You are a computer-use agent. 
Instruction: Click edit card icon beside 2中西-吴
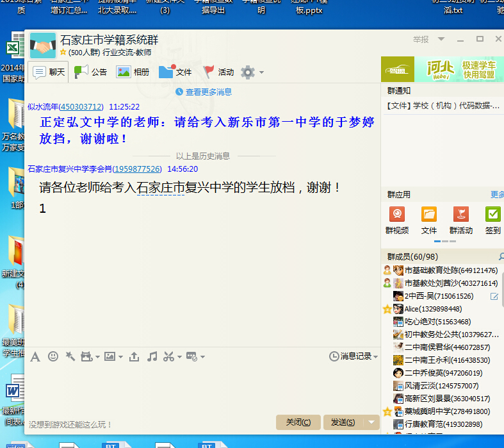click(x=494, y=296)
